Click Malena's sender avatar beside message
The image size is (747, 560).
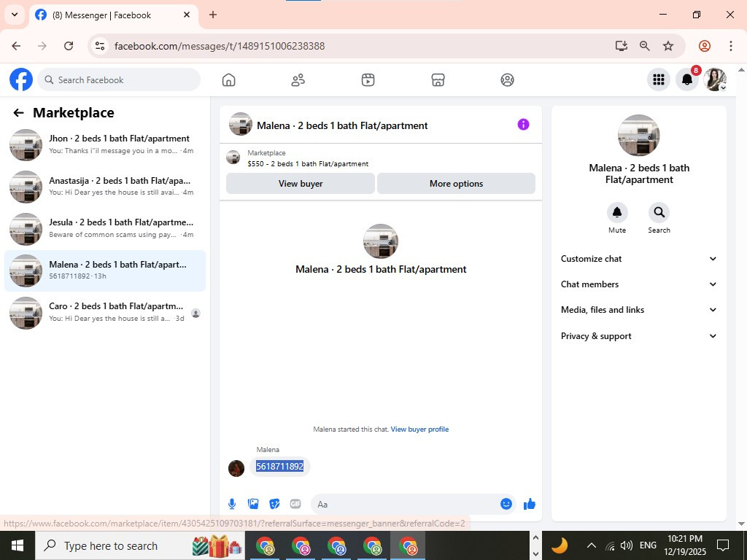(236, 468)
